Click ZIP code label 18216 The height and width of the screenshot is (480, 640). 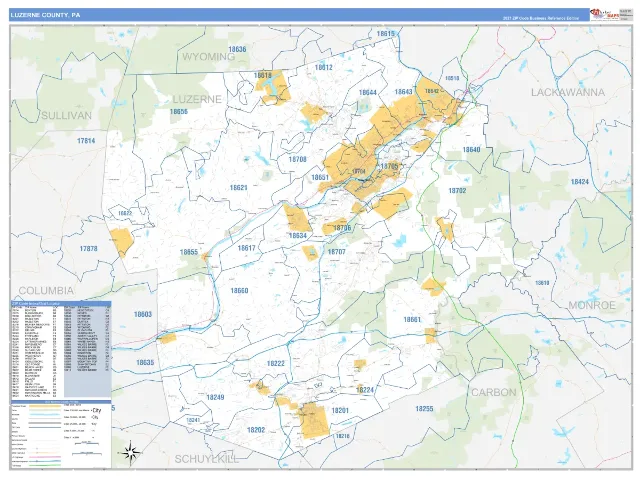(x=342, y=436)
